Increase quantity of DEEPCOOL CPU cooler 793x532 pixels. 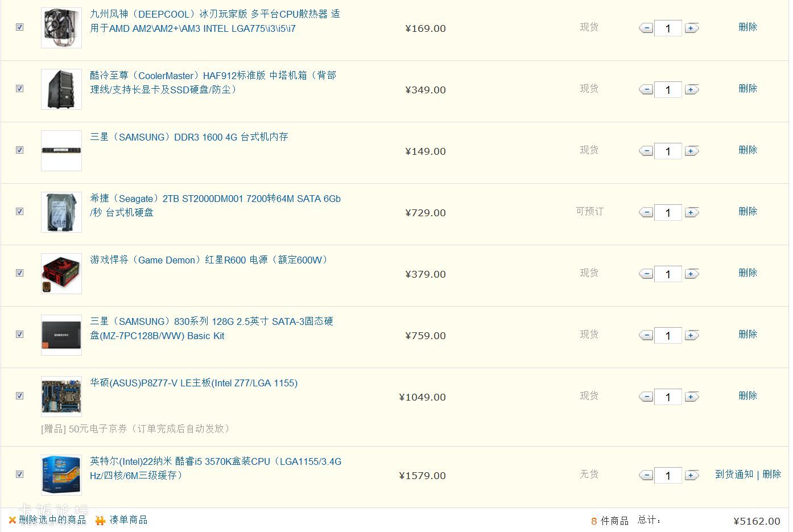click(692, 28)
